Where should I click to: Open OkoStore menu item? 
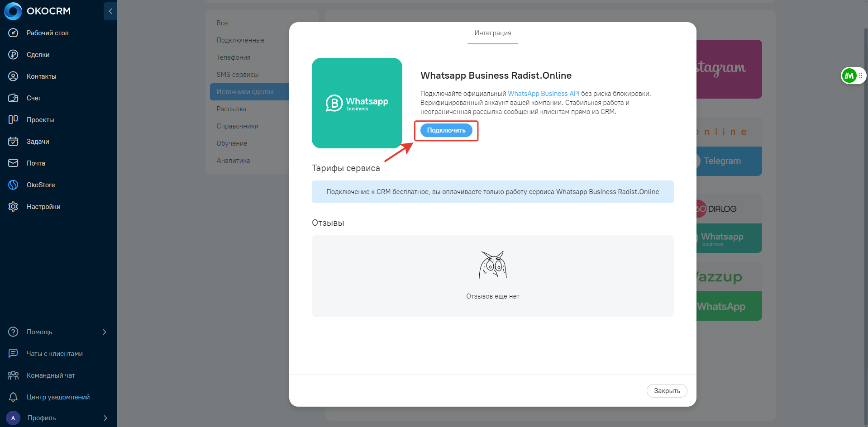coord(41,185)
